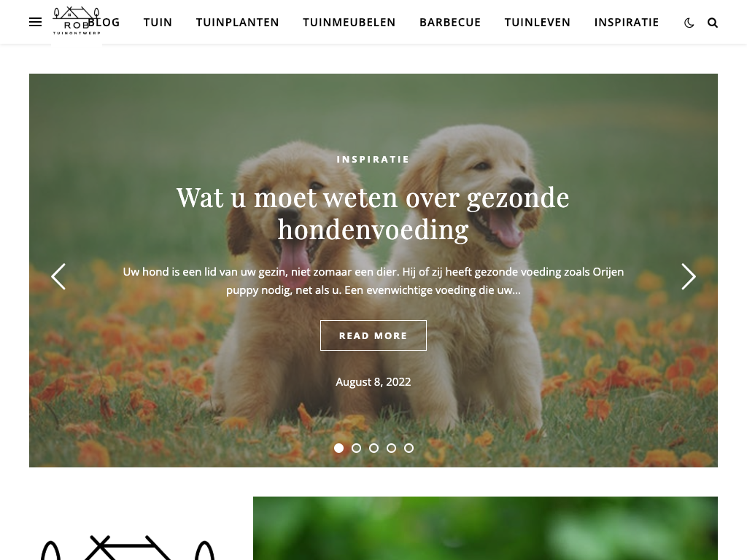The width and height of the screenshot is (747, 560).
Task: Open article title about gezonde hondenvoeding
Action: 373,214
